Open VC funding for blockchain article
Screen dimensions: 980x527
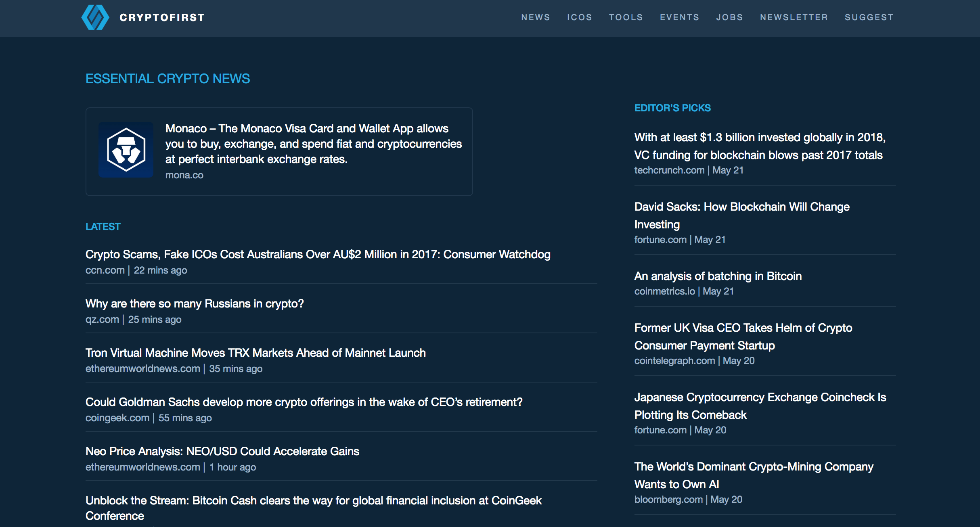[760, 146]
